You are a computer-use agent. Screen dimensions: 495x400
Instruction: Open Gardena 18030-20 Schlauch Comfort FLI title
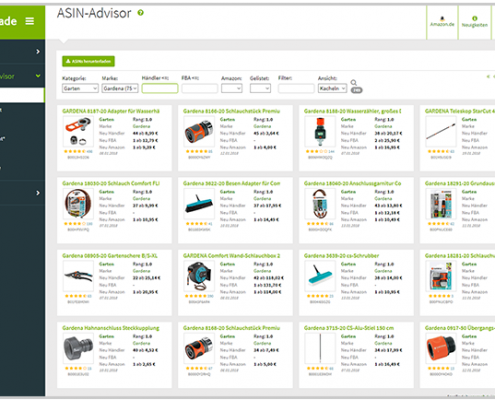click(111, 183)
